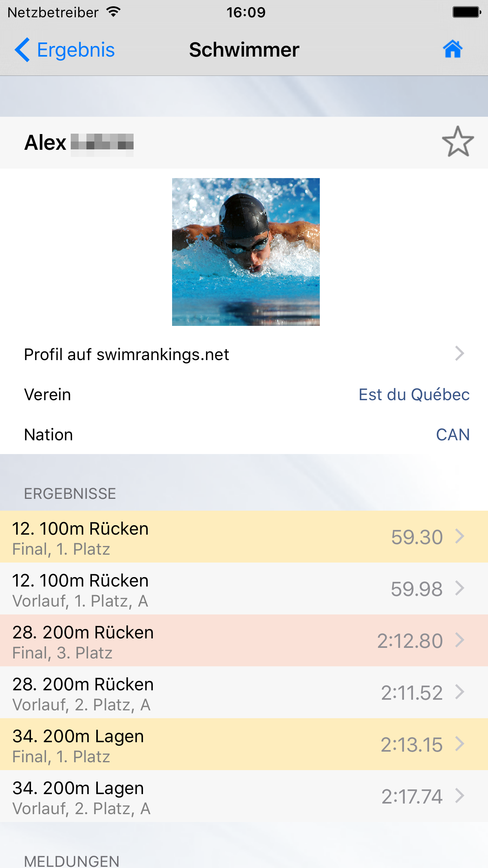The height and width of the screenshot is (868, 488).
Task: Tap the home icon in navigation bar
Action: pos(453,50)
